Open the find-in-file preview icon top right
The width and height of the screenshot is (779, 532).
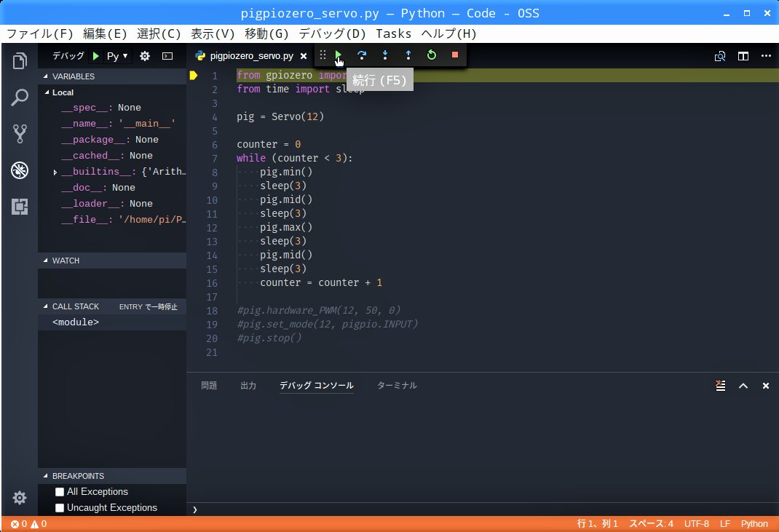(720, 56)
